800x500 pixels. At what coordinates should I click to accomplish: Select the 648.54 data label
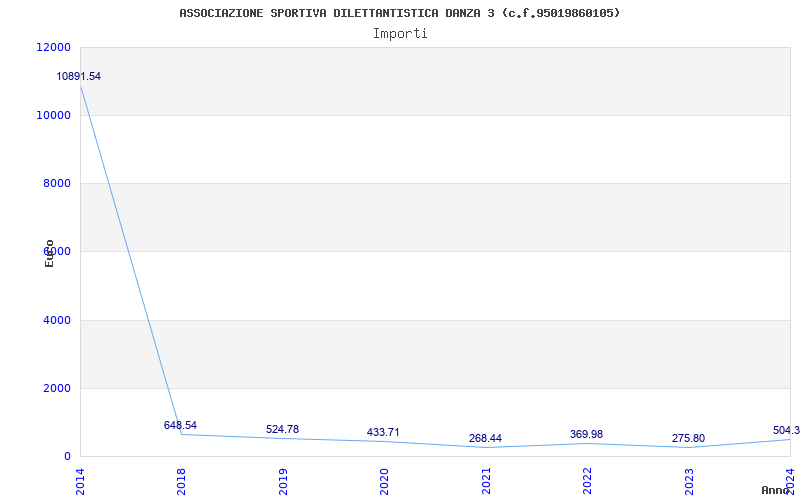(180, 425)
